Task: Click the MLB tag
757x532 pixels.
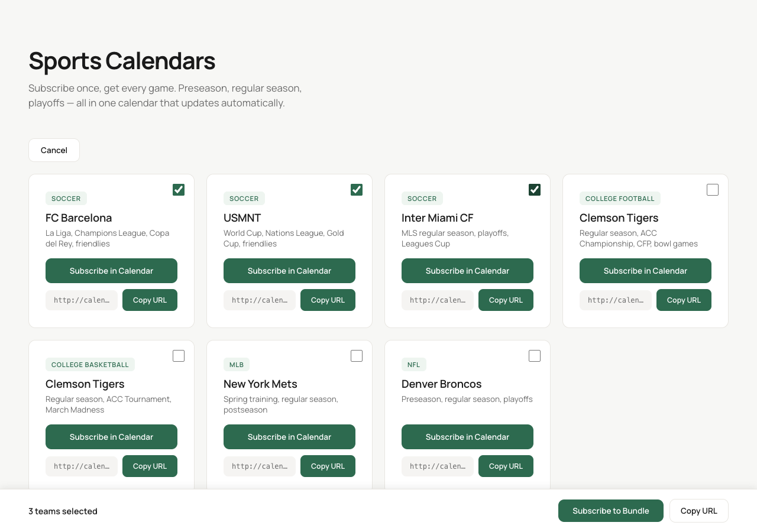Action: click(237, 365)
